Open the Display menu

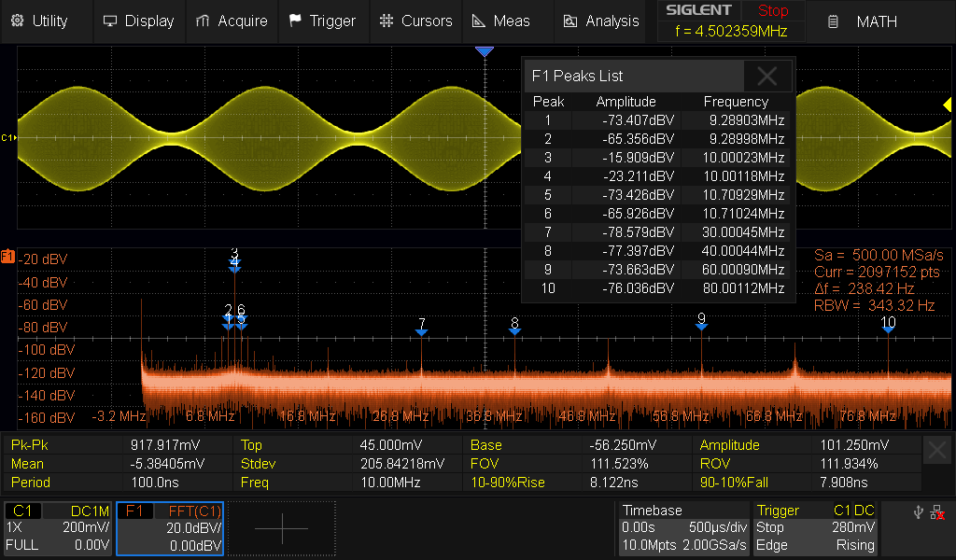[x=138, y=21]
